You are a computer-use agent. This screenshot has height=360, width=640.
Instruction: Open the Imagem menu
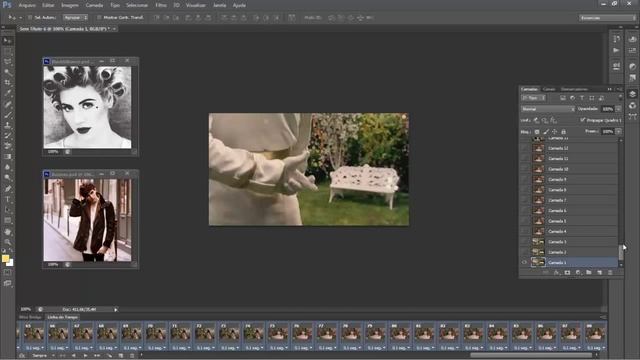70,5
